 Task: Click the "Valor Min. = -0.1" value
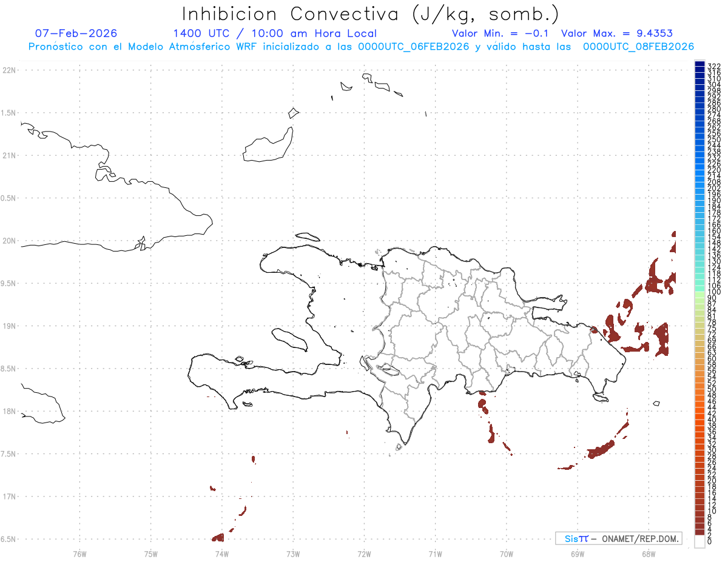(x=500, y=33)
